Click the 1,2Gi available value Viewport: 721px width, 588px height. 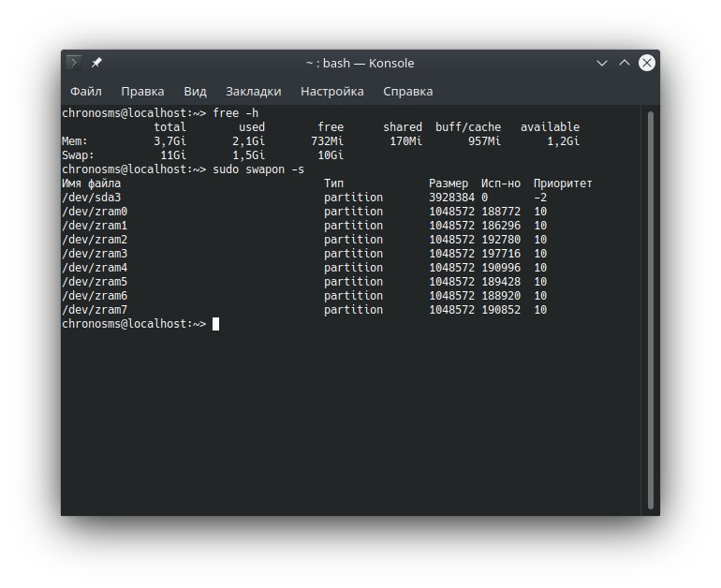(564, 141)
